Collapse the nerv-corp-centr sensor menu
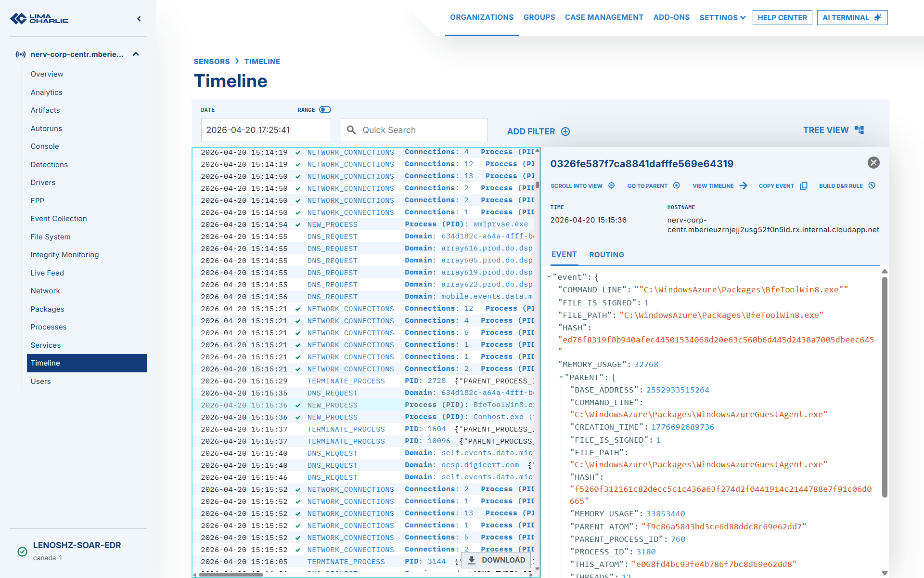 (136, 54)
